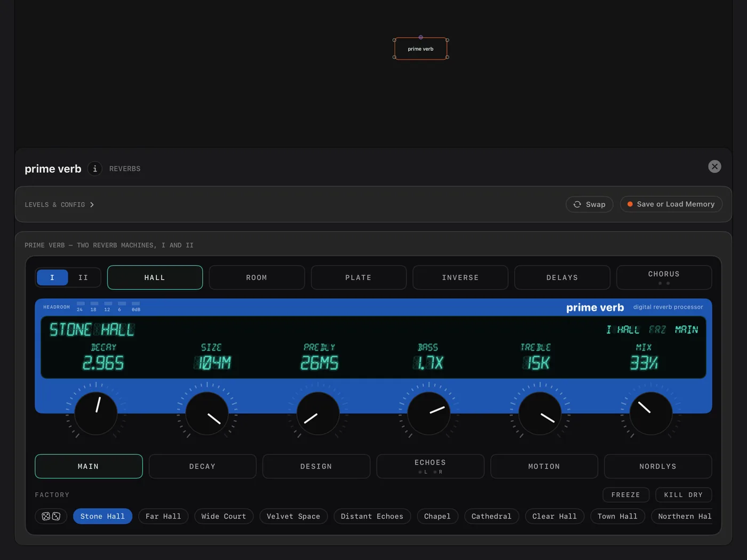Screen dimensions: 747x560
Task: Open the ECHOES parameter page
Action: [x=430, y=466]
